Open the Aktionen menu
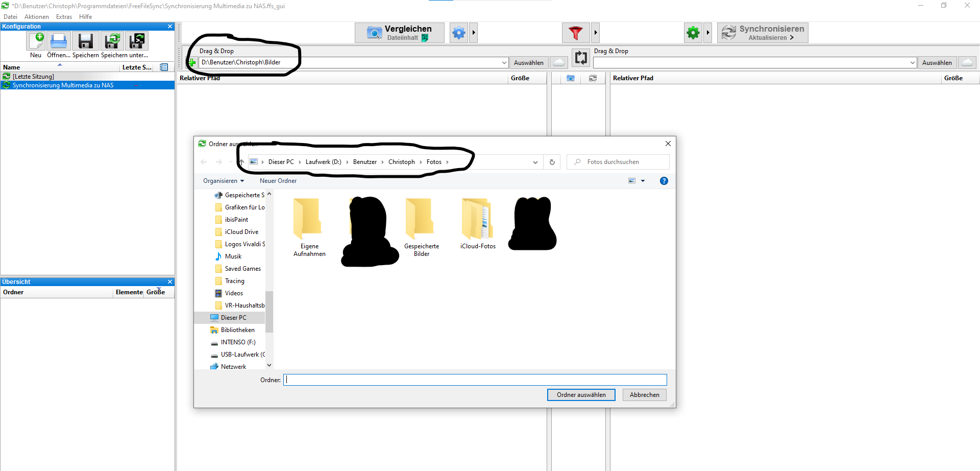Image resolution: width=980 pixels, height=471 pixels. [x=37, y=17]
